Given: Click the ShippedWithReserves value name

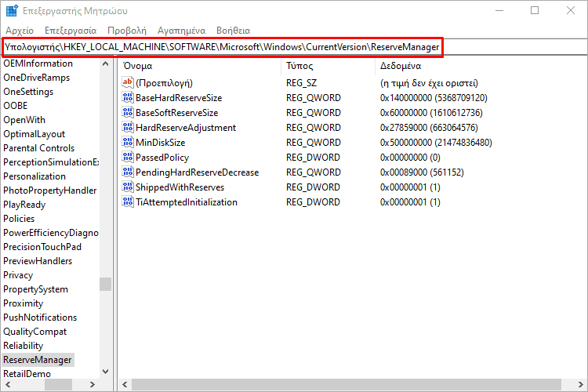Looking at the screenshot, I should [x=180, y=187].
